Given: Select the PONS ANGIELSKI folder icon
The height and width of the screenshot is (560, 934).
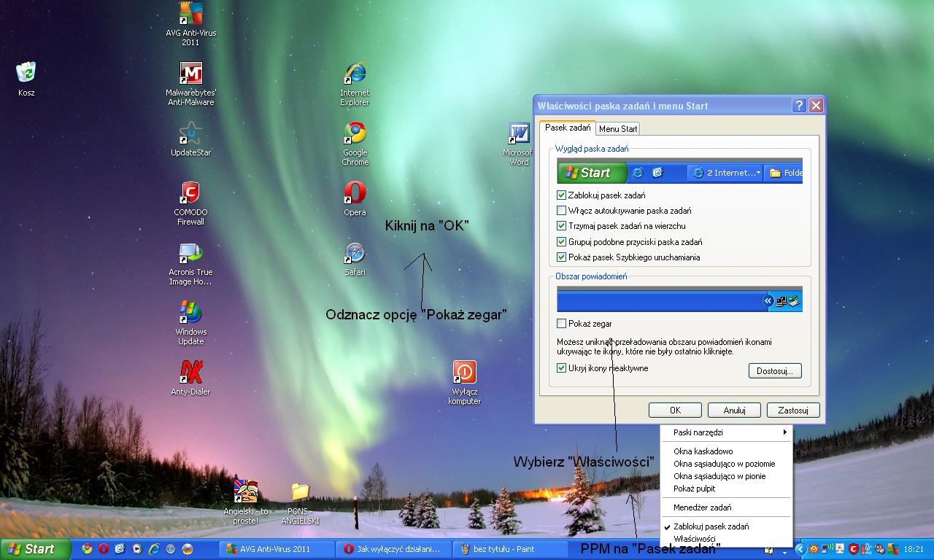Looking at the screenshot, I should pos(300,502).
